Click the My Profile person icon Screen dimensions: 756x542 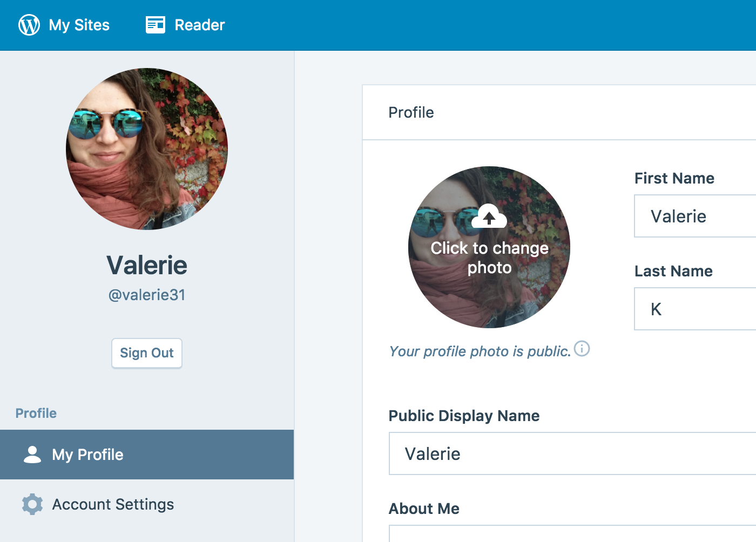coord(32,455)
